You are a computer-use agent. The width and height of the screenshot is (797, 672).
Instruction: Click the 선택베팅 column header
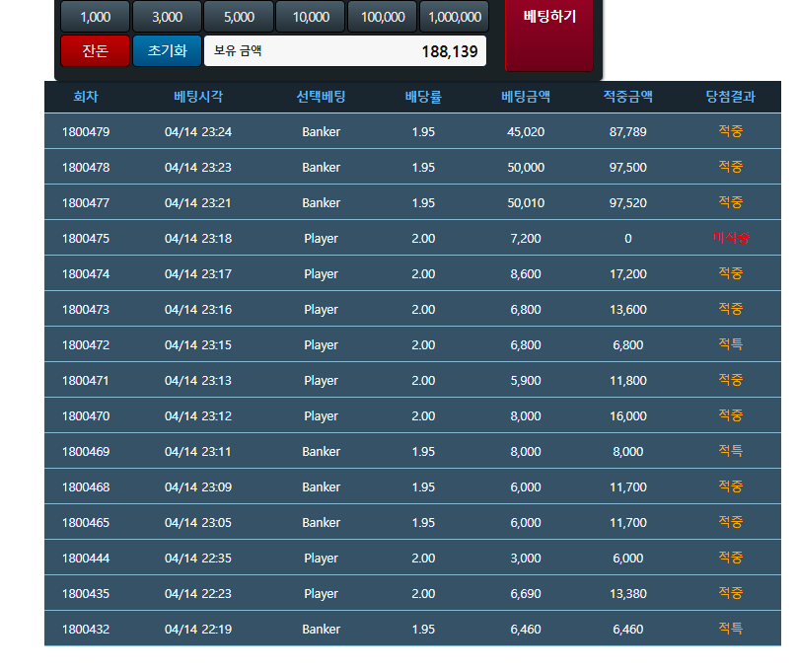tap(322, 97)
